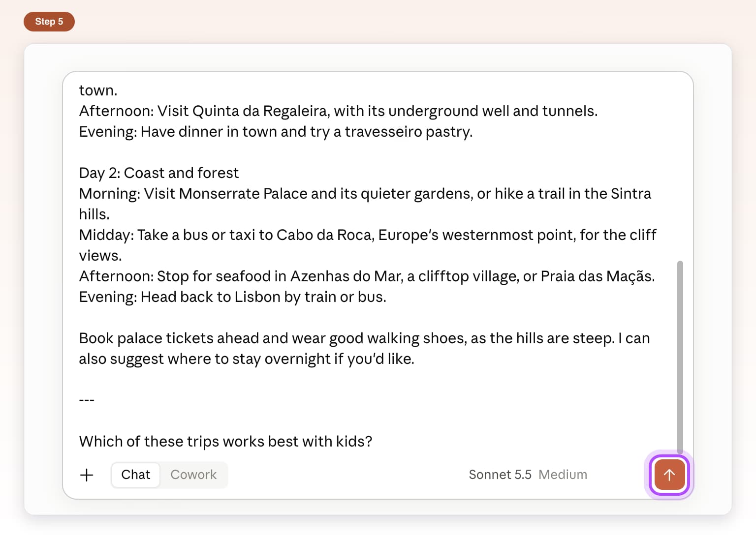Viewport: 756px width, 539px height.
Task: Click the line 'Evening: Head back to Lisbon by train or bus.'
Action: (x=232, y=297)
